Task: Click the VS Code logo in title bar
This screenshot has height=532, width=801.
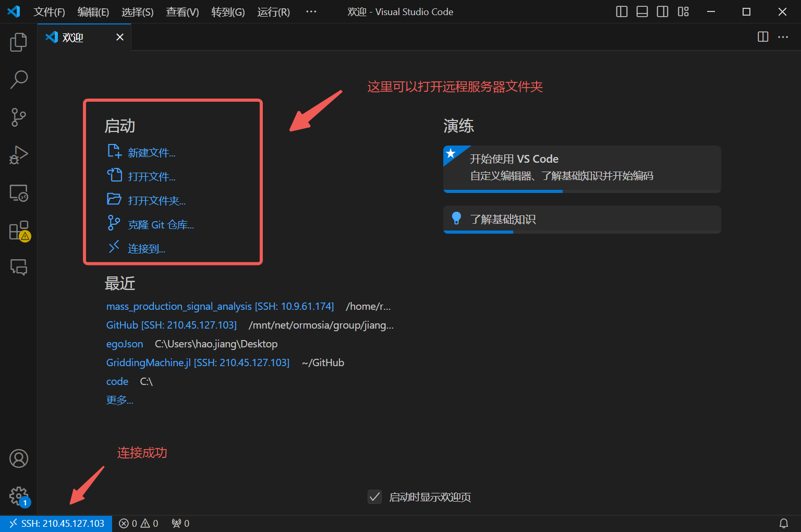Action: tap(14, 11)
